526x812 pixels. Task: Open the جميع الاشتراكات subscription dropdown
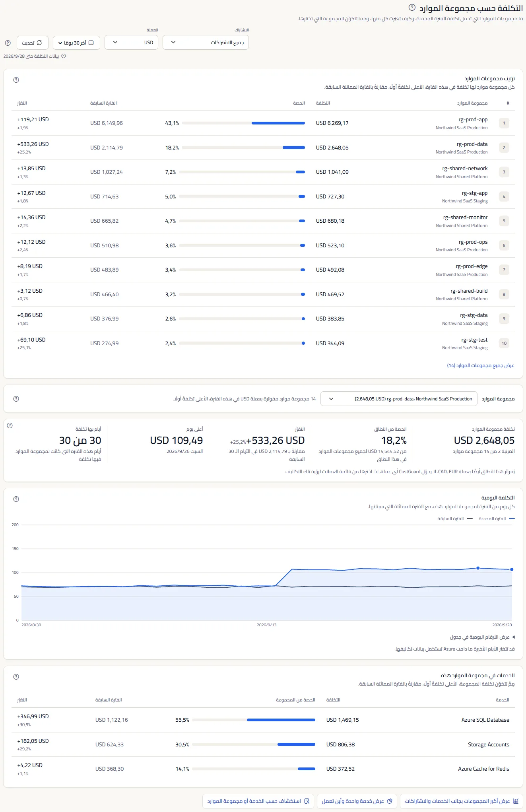point(206,43)
